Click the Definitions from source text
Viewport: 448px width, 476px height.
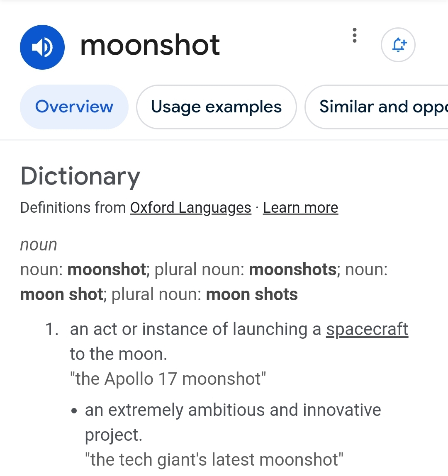[x=73, y=208]
